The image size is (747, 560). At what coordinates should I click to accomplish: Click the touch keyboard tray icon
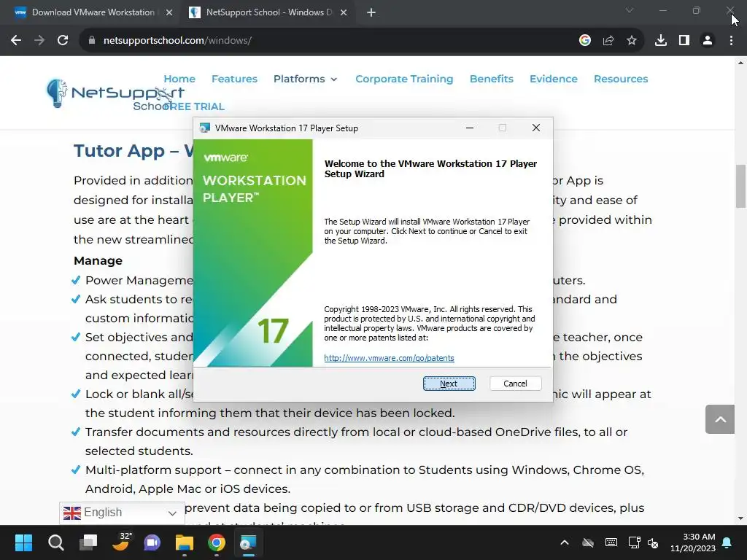(611, 542)
